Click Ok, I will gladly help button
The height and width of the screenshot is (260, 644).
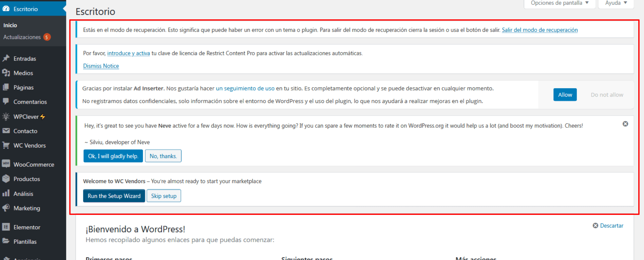(x=113, y=156)
